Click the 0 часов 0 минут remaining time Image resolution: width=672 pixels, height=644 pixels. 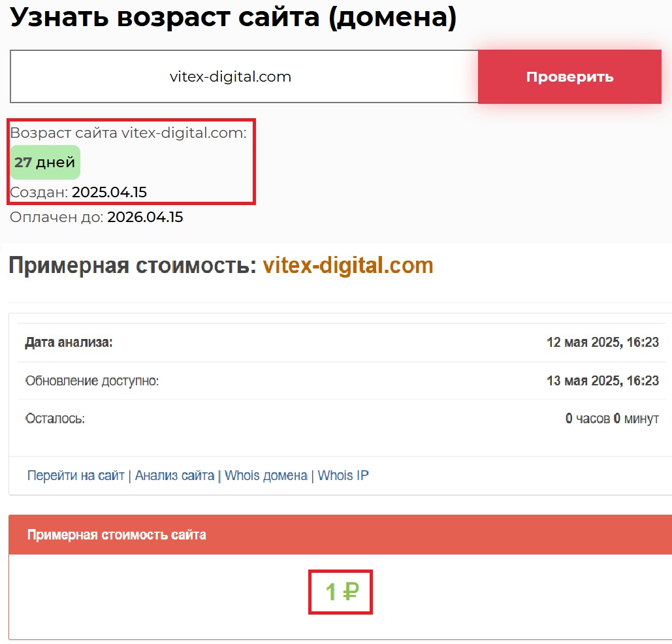tap(612, 419)
